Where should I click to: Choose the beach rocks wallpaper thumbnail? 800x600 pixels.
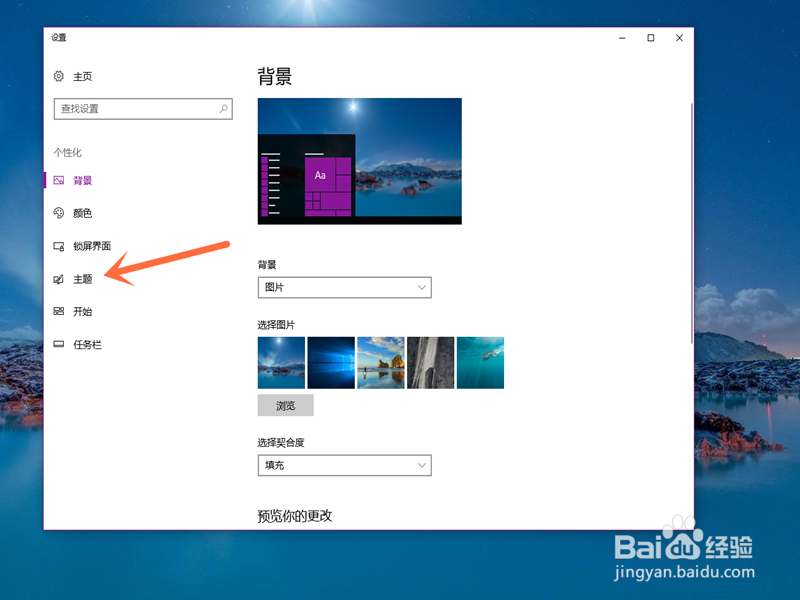[381, 363]
